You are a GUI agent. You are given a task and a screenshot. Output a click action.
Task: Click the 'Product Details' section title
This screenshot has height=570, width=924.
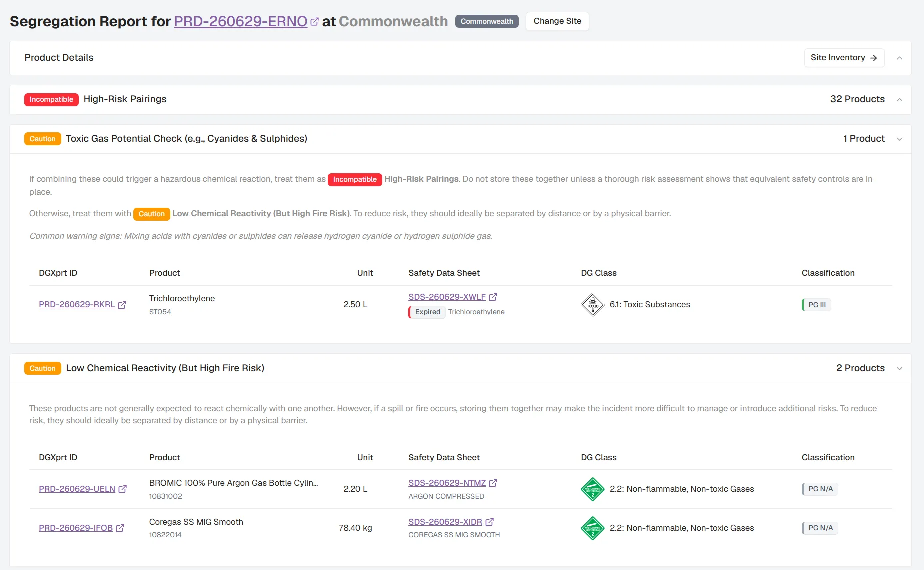click(59, 57)
